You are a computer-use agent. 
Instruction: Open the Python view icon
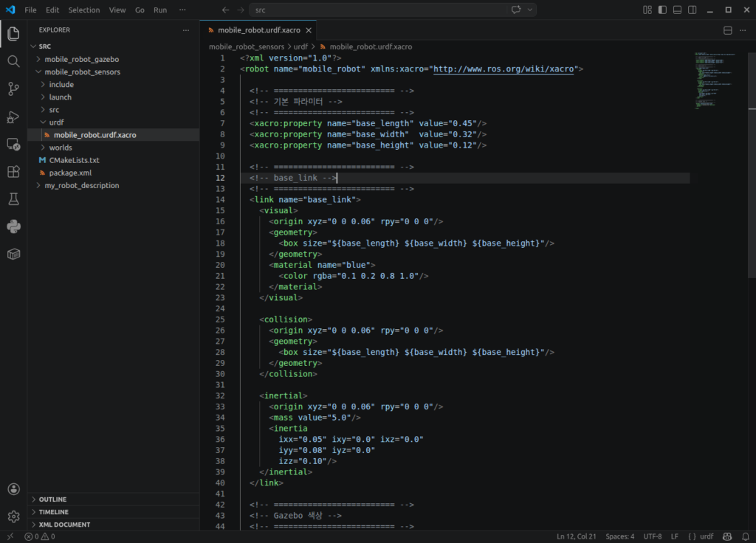(x=13, y=226)
